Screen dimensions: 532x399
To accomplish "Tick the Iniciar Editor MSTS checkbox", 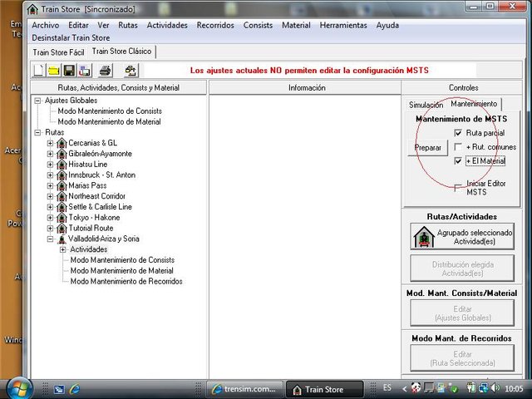I will [x=459, y=183].
